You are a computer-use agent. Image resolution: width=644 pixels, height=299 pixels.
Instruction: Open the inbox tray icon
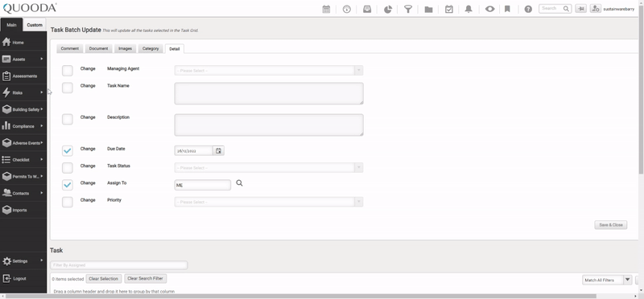coord(367,9)
